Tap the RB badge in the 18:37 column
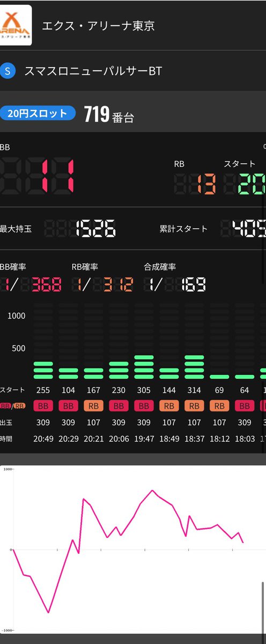The height and width of the screenshot is (644, 266). click(x=194, y=406)
